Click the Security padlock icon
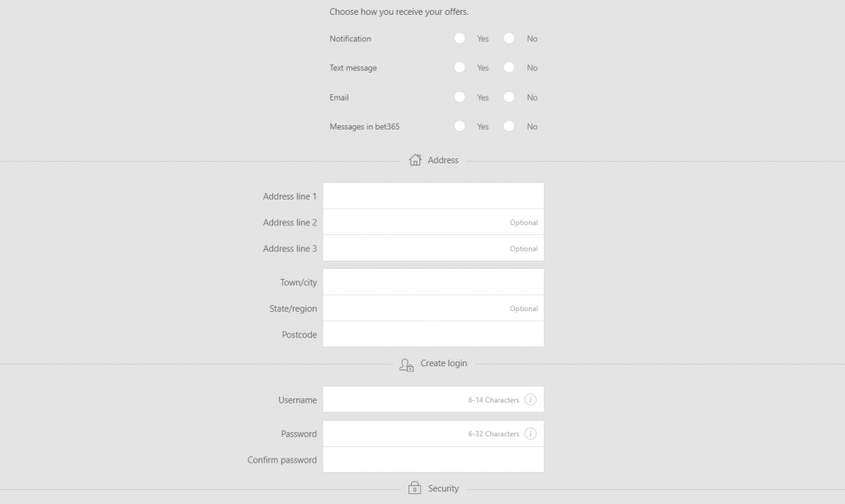The width and height of the screenshot is (845, 504). [x=414, y=488]
